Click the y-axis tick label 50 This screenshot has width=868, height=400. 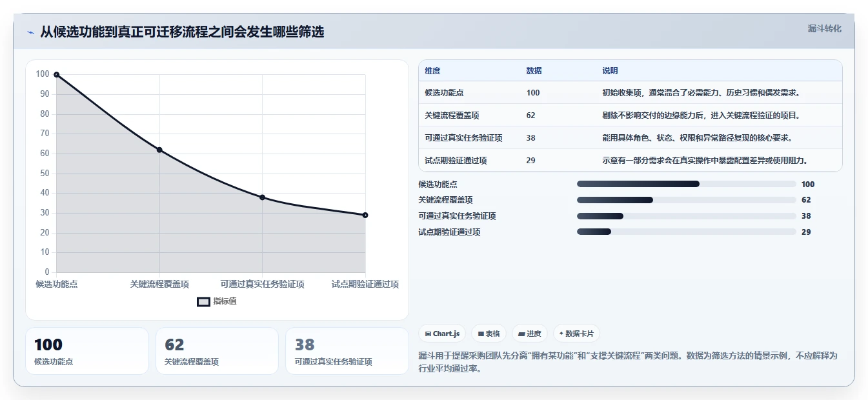click(x=45, y=174)
